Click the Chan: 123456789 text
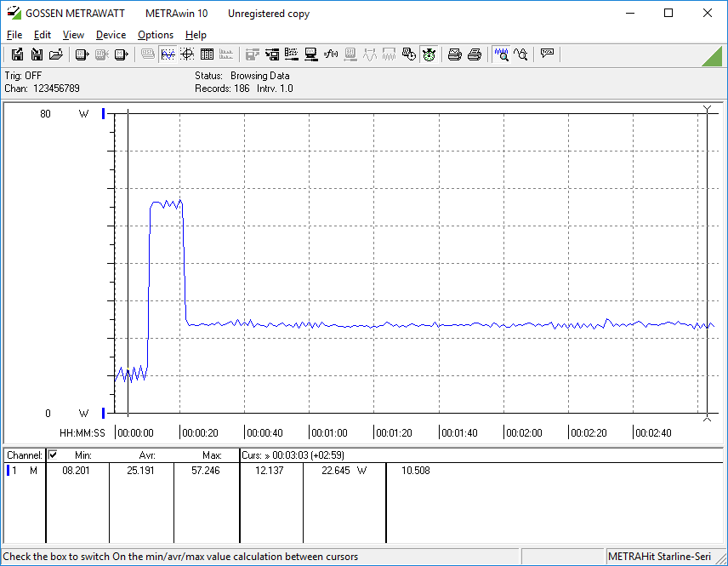This screenshot has height=566, width=728. (x=42, y=89)
